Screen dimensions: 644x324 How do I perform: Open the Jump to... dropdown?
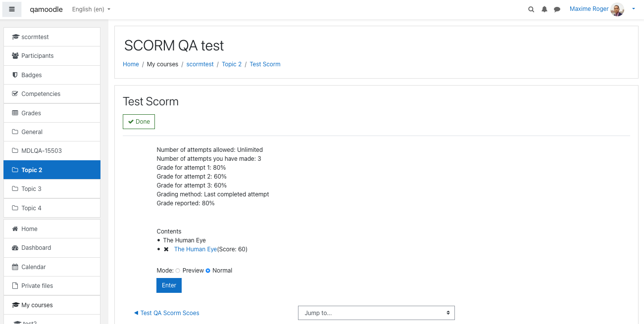tap(376, 313)
